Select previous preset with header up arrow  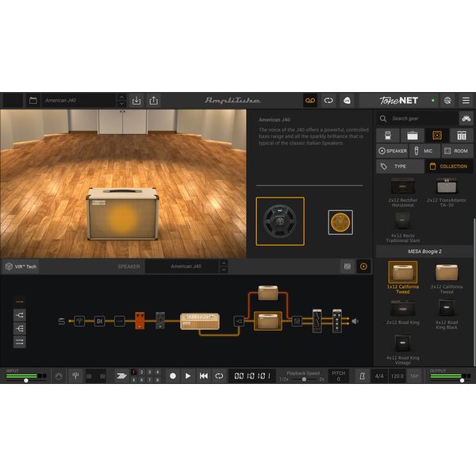pos(121,97)
